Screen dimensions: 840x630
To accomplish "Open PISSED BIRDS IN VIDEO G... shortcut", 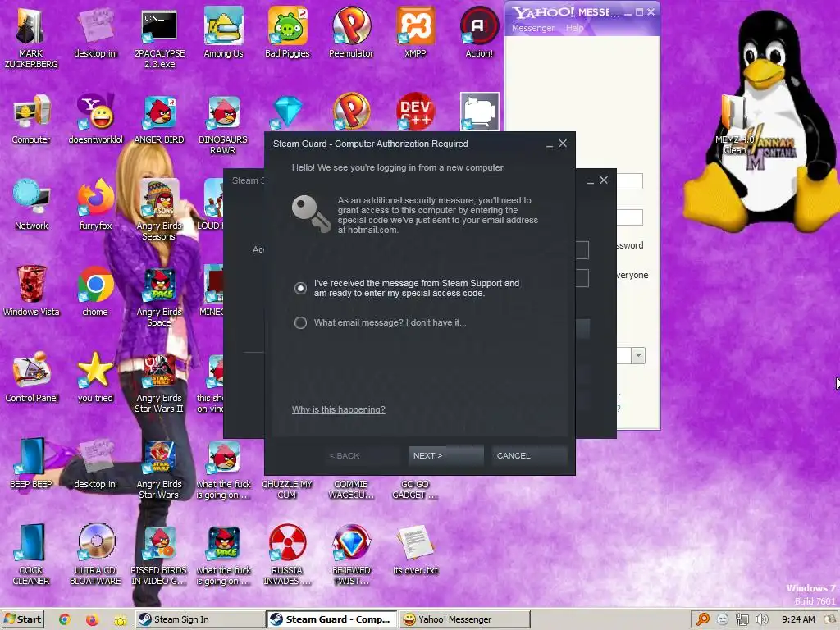I will pos(159,555).
